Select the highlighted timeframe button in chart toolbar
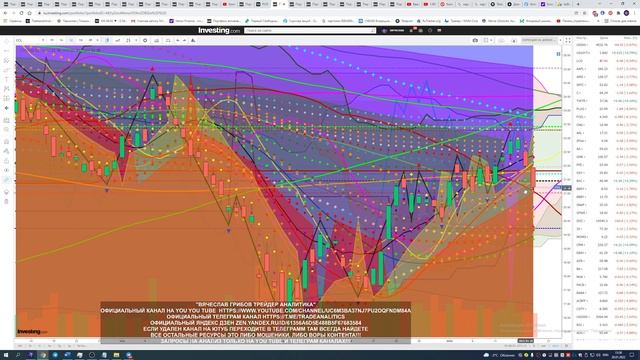 (71, 40)
